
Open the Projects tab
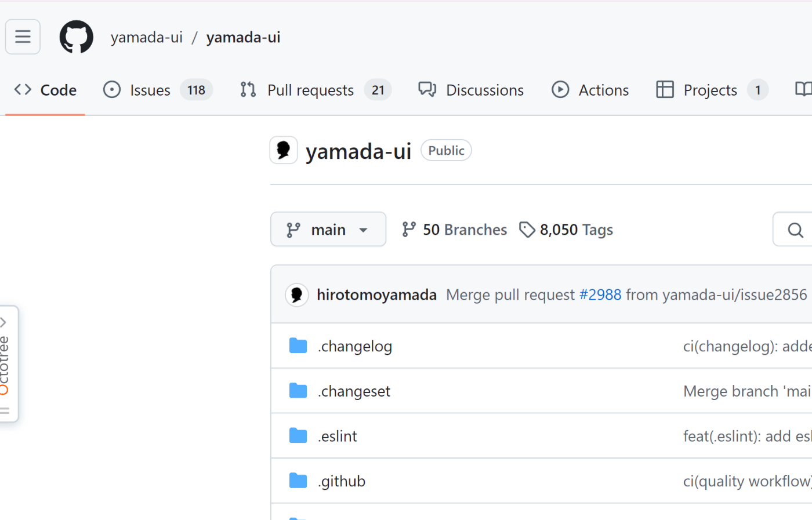coord(712,90)
